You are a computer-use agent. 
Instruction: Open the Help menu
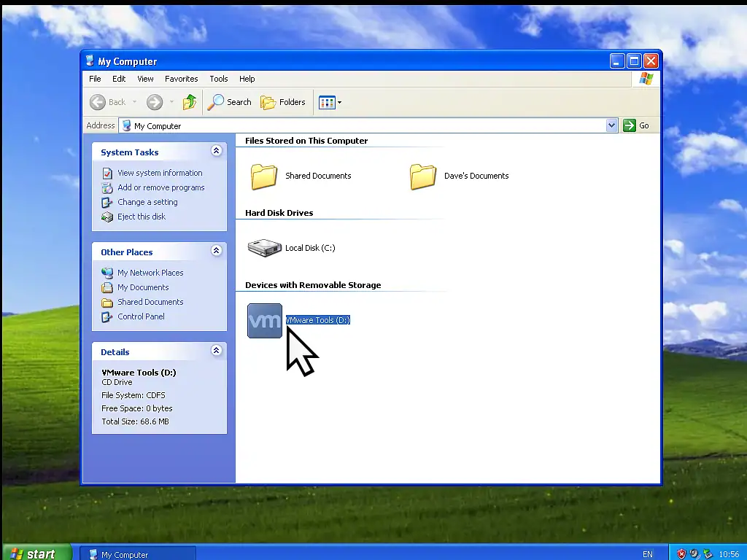pos(247,79)
